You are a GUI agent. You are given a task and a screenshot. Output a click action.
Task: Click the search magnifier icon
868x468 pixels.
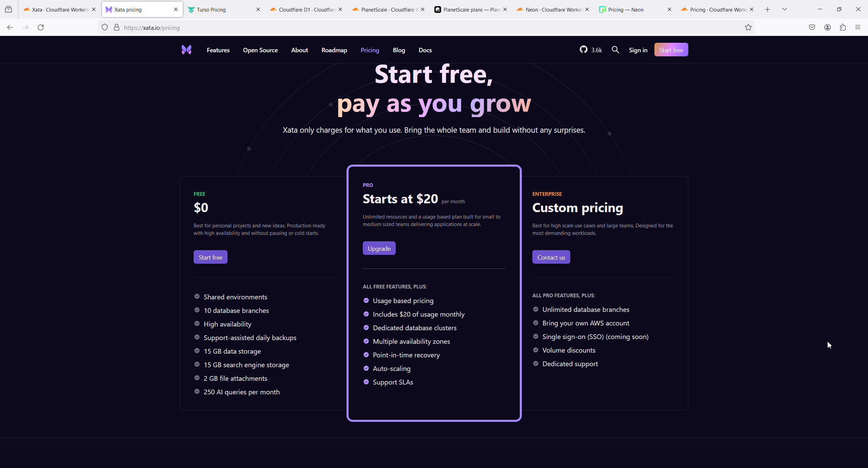click(x=615, y=50)
